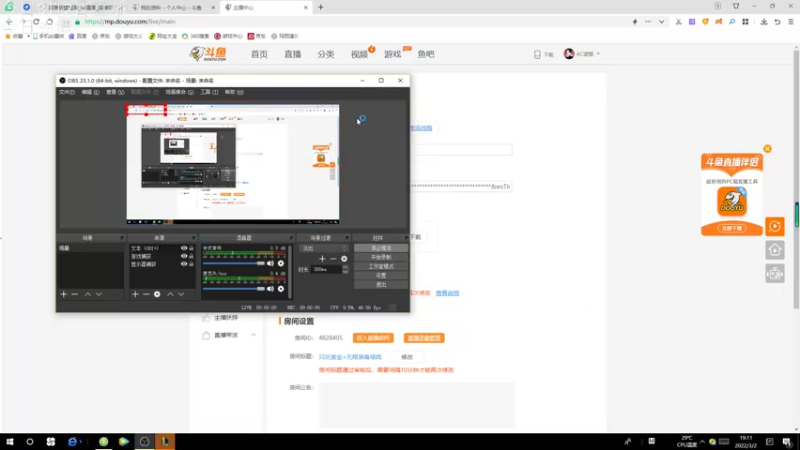The width and height of the screenshot is (800, 450).
Task: Adjust the 麦克风/Aux volume slider
Action: 234,289
